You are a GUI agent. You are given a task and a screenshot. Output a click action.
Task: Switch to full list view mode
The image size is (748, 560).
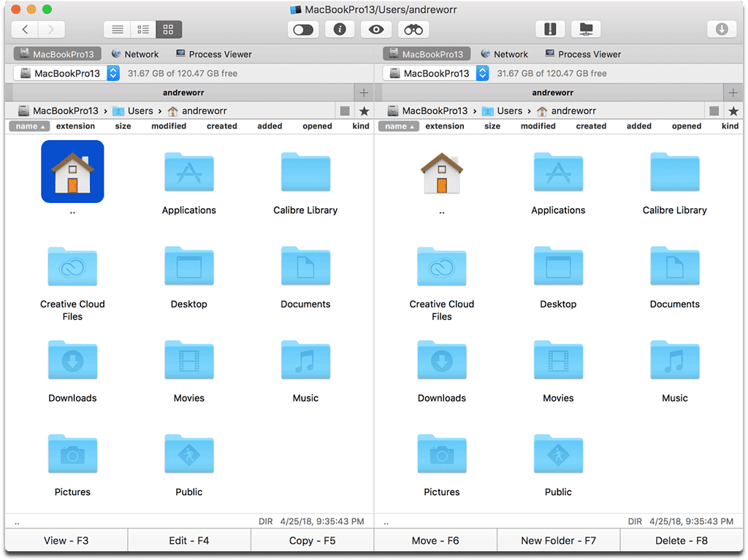coord(117,29)
